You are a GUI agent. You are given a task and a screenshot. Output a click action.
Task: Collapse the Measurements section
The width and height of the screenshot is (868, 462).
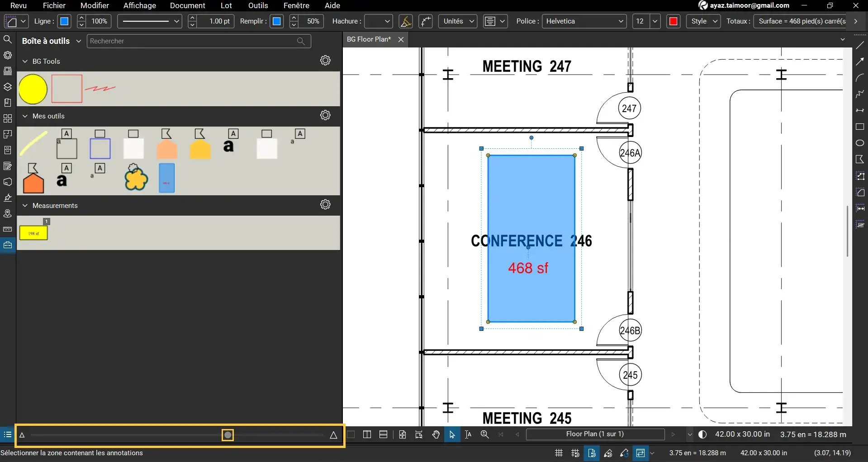tap(25, 205)
